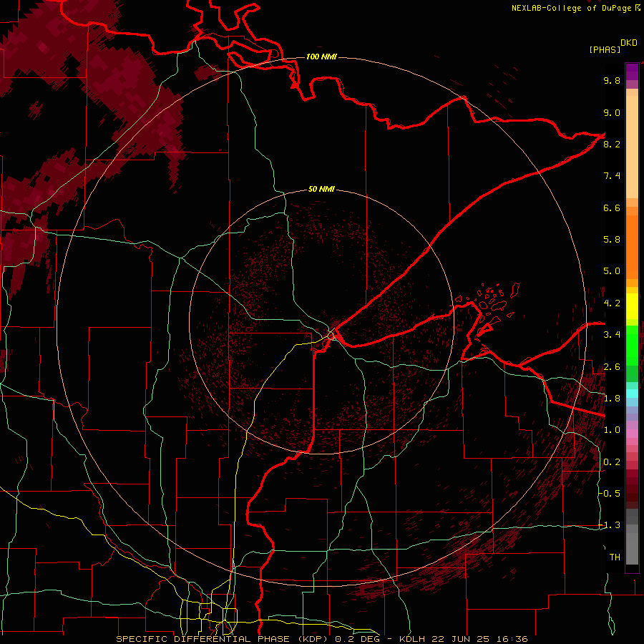The image size is (644, 644).
Task: Select the 2.6 value on the color scale
Action: pyautogui.click(x=612, y=367)
